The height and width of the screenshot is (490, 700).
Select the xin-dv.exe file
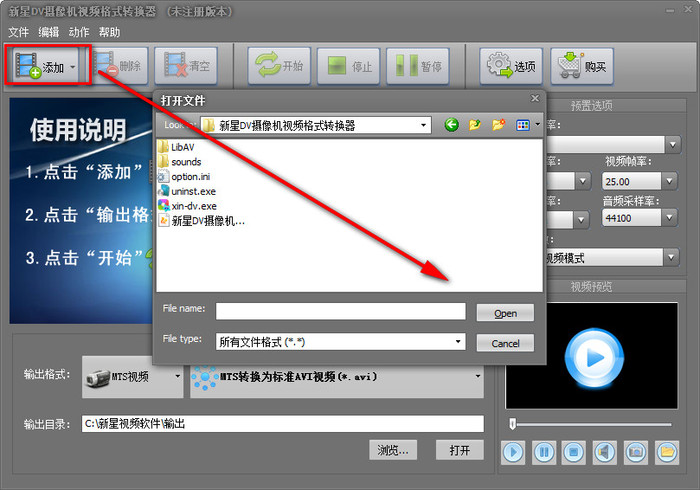188,206
